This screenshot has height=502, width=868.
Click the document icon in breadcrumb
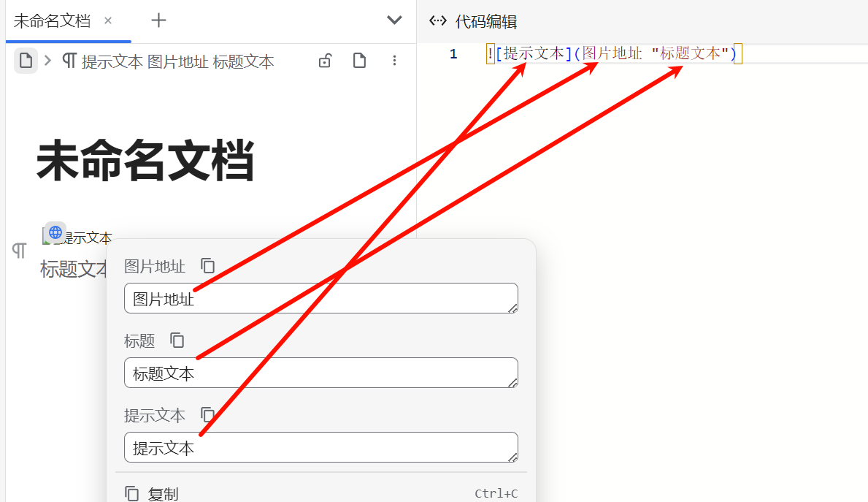point(26,61)
